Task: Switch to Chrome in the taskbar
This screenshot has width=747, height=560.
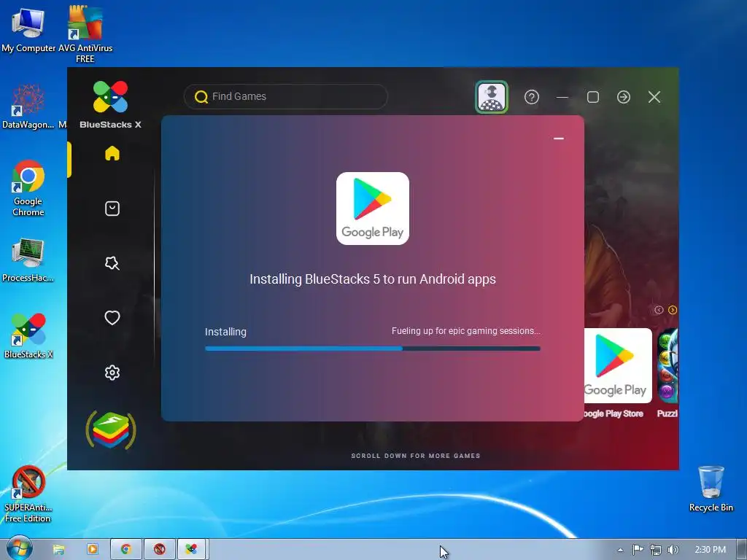Action: tap(125, 550)
